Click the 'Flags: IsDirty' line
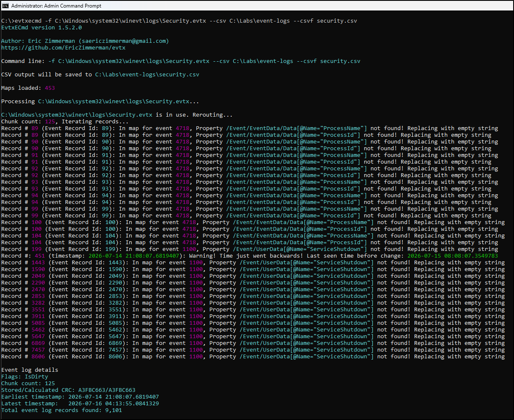514x420 pixels. pyautogui.click(x=25, y=377)
